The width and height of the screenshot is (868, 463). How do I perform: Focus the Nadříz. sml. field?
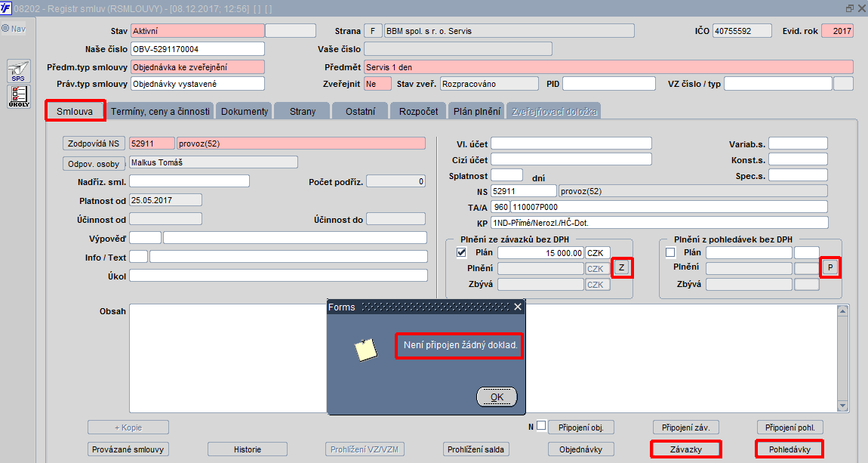click(189, 181)
